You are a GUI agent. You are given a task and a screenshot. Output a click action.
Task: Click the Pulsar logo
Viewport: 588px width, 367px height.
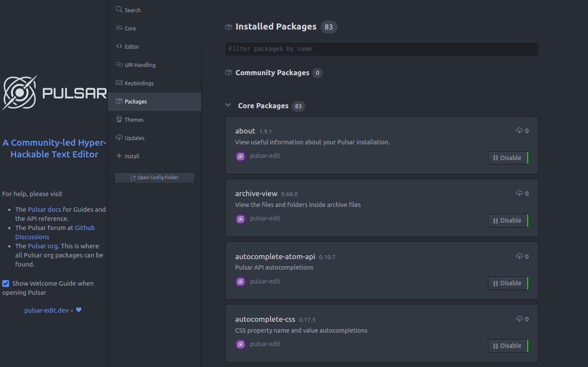[x=54, y=93]
